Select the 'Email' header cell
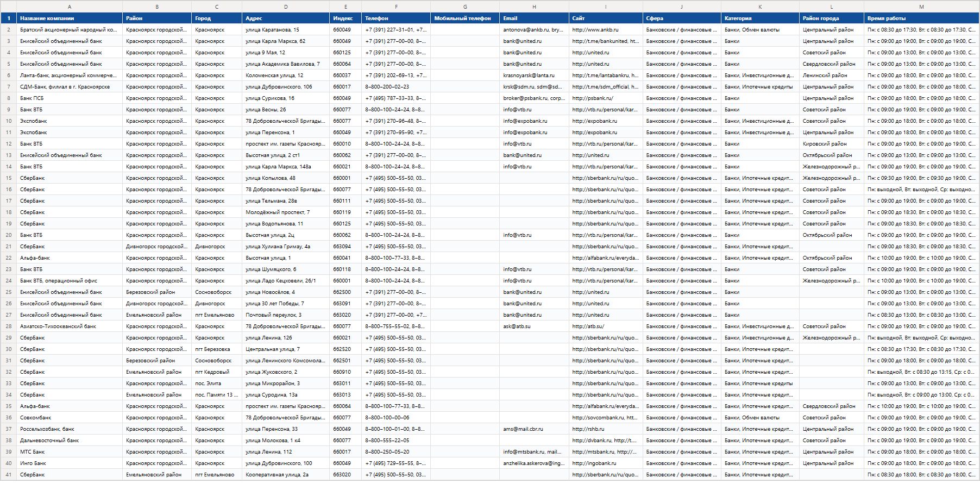The image size is (980, 490). (534, 18)
